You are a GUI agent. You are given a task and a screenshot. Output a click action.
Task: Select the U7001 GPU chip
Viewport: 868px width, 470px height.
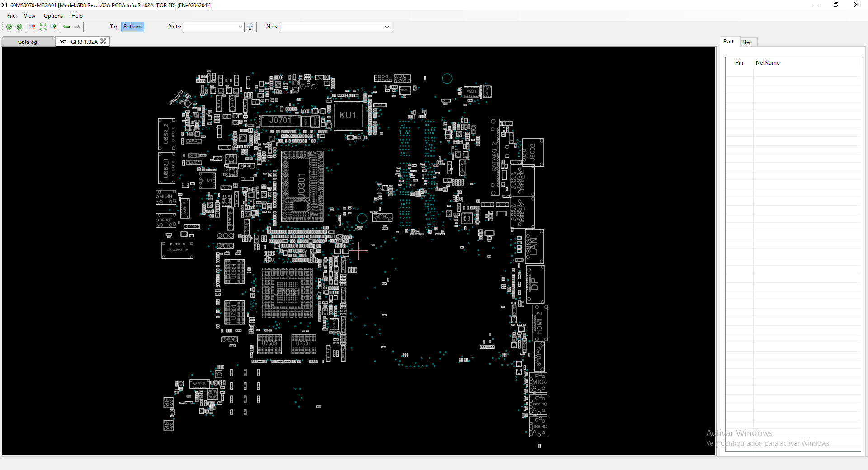point(287,292)
